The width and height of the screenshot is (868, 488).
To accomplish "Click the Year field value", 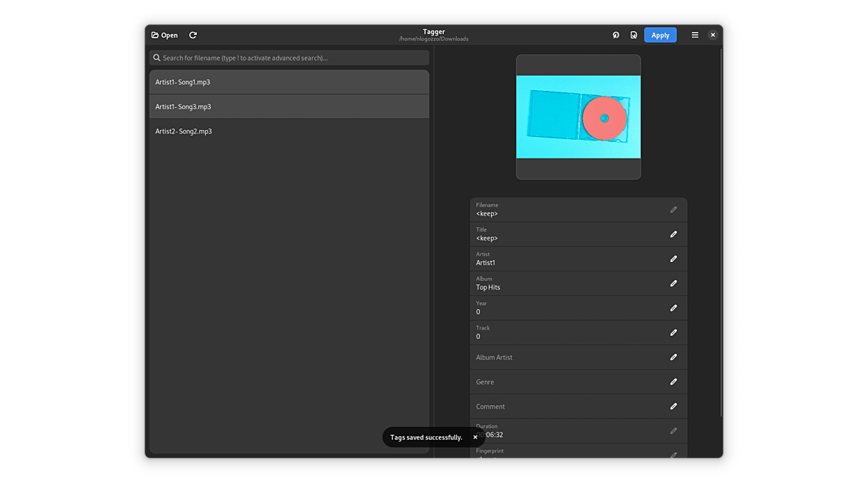I will click(x=478, y=312).
